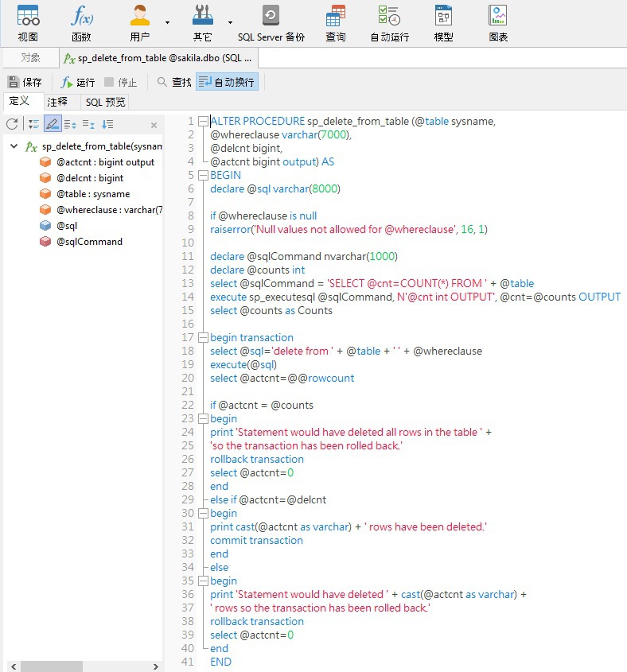This screenshot has height=672, width=627.
Task: Select @table : sysname in outline
Action: [93, 194]
